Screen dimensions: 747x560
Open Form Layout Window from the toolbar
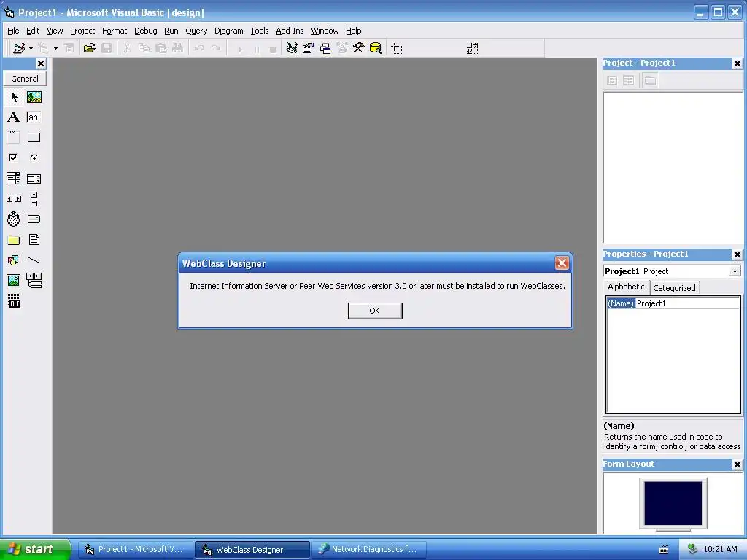tap(325, 48)
